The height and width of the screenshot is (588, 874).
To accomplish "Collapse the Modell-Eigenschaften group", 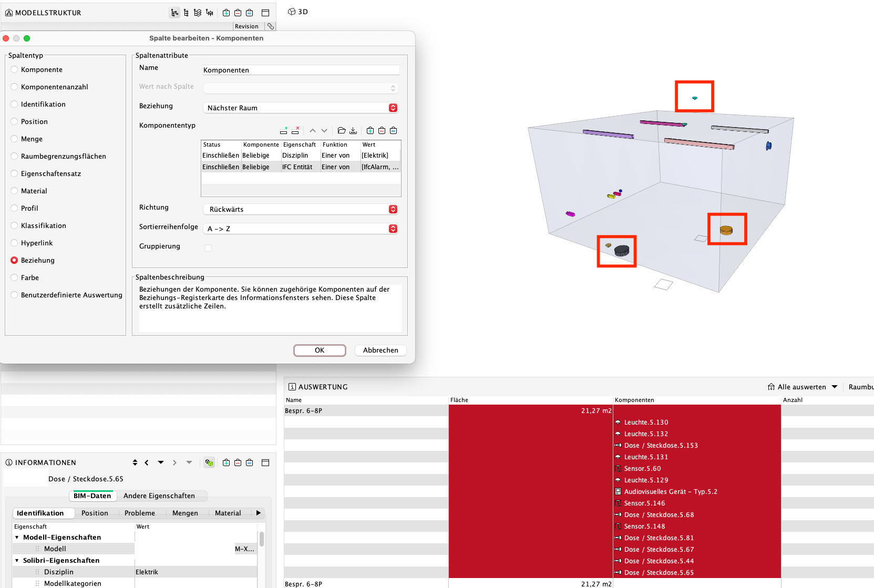I will pyautogui.click(x=17, y=537).
